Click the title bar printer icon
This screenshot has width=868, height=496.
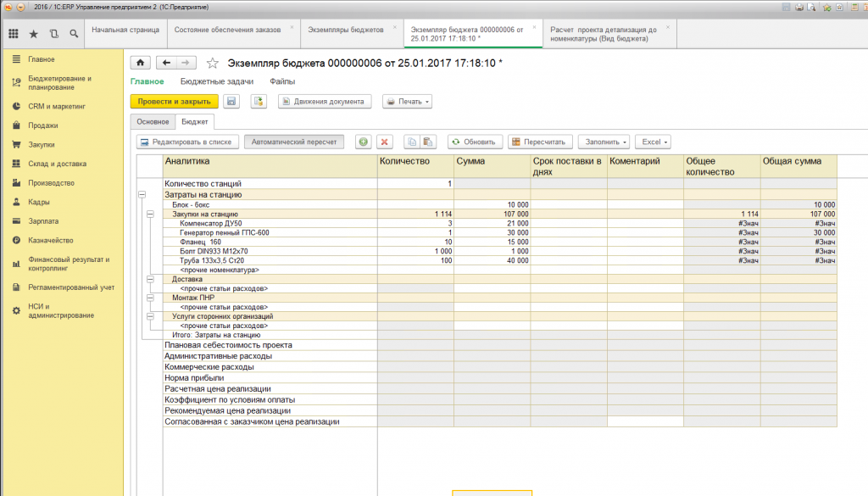tap(798, 6)
